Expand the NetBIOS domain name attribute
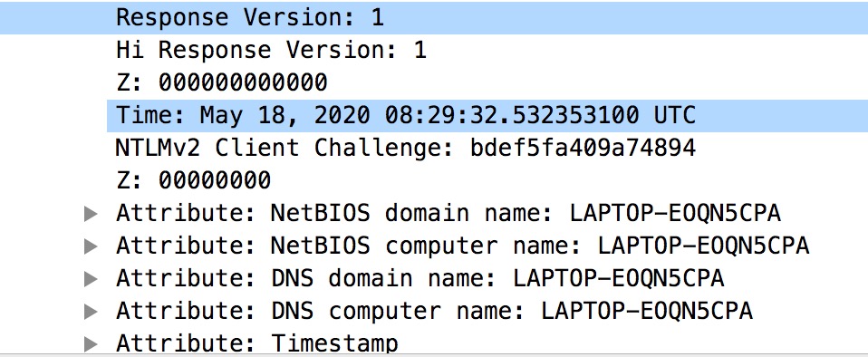Image resolution: width=868 pixels, height=357 pixels. click(91, 214)
